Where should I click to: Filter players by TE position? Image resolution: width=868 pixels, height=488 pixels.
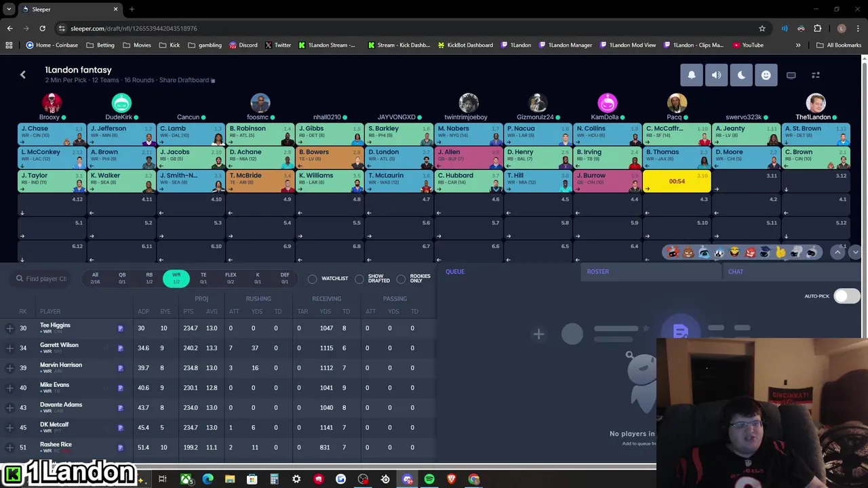(203, 278)
